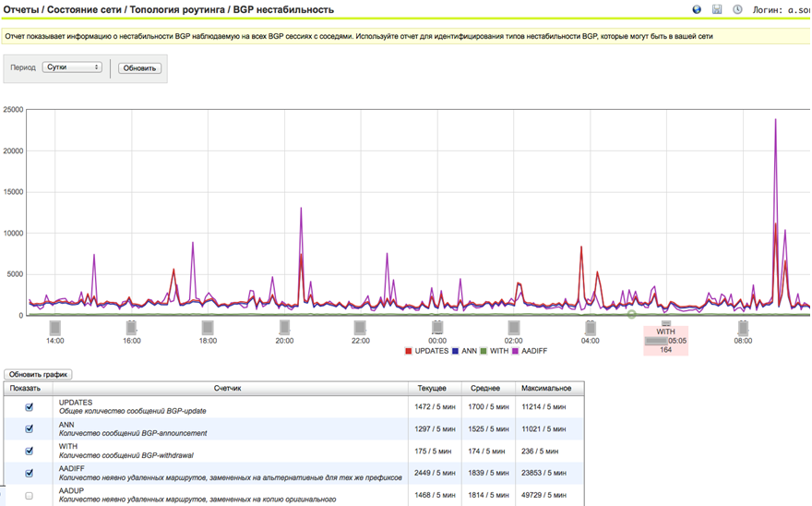Click the marker icon above 14:00
Screen dimensions: 812x506
click(x=55, y=328)
